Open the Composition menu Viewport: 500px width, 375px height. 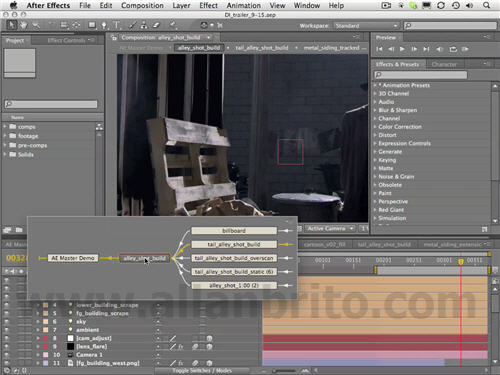(x=142, y=5)
